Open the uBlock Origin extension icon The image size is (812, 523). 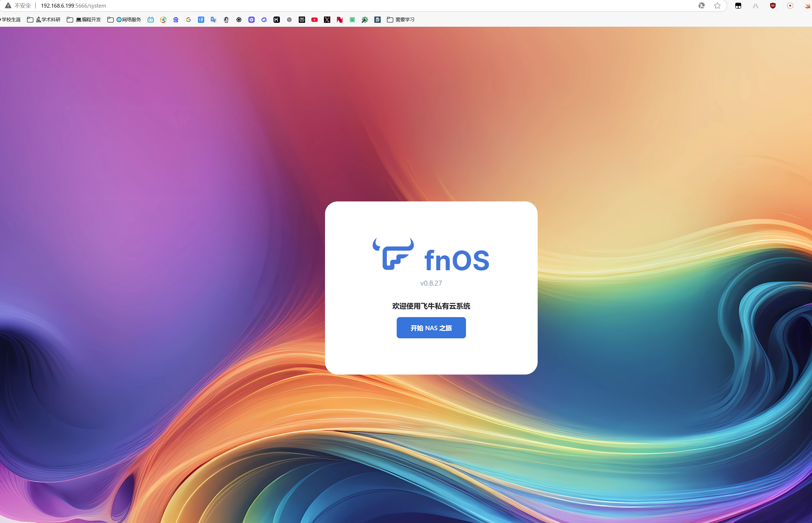(773, 6)
